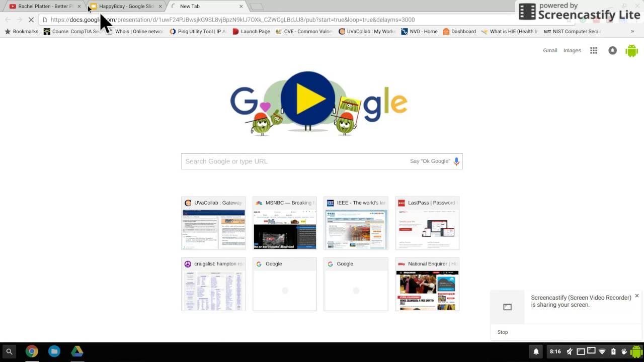Click the Wi-Fi icon in system tray
The width and height of the screenshot is (644, 362).
602,351
